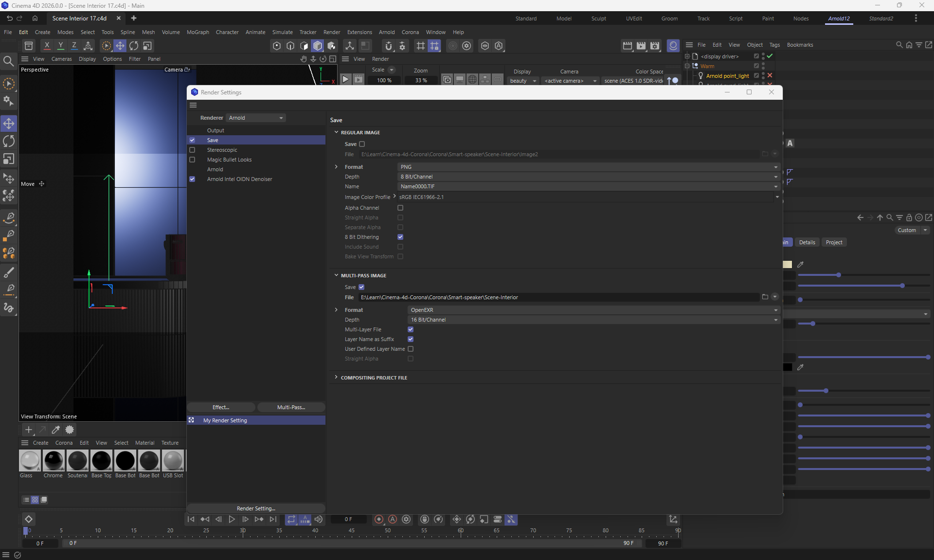934x560 pixels.
Task: Select the Chrome material thumbnail
Action: click(x=54, y=461)
